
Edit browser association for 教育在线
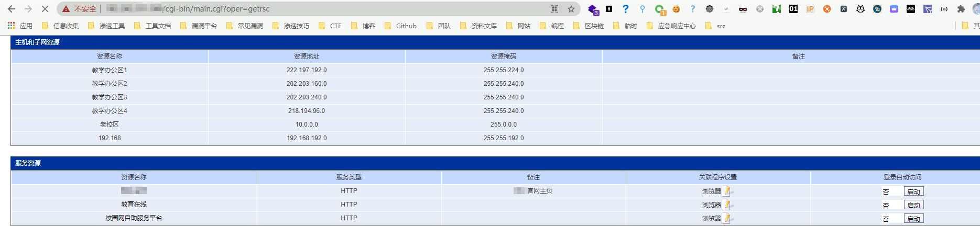pos(727,205)
